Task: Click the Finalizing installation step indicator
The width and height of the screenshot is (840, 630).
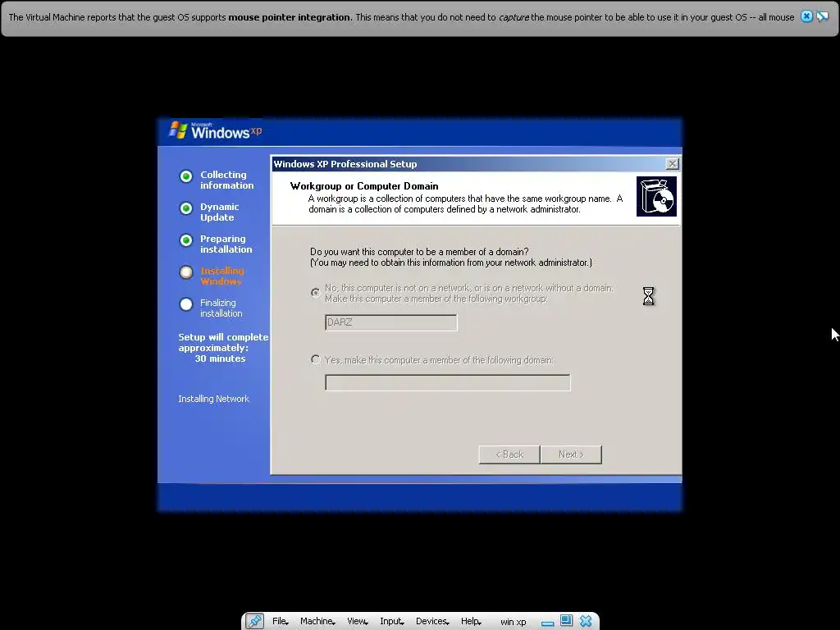Action: [x=186, y=304]
